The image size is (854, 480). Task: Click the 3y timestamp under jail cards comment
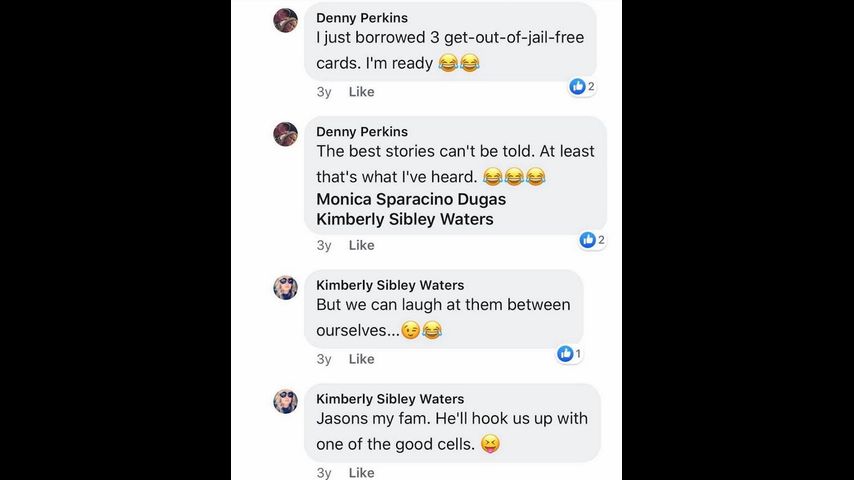(x=324, y=92)
